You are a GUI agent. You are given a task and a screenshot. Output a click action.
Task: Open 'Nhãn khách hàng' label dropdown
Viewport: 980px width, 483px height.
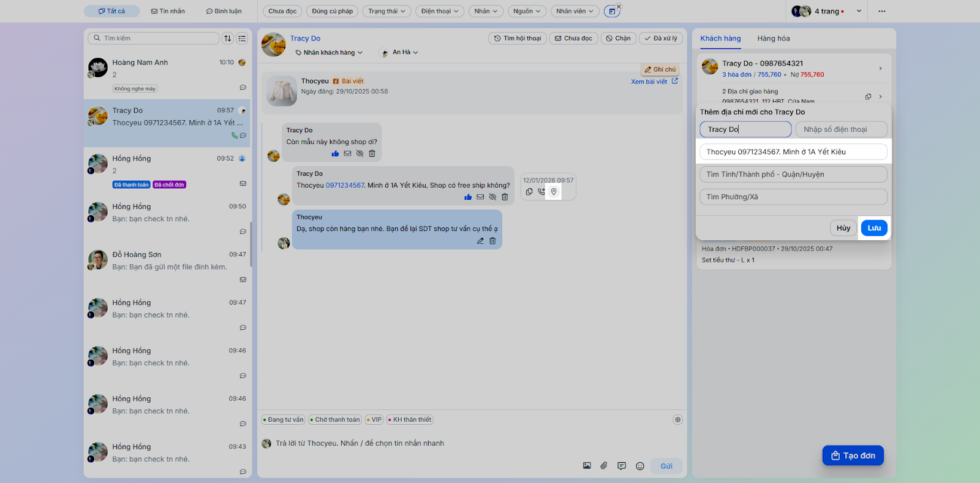coord(329,53)
